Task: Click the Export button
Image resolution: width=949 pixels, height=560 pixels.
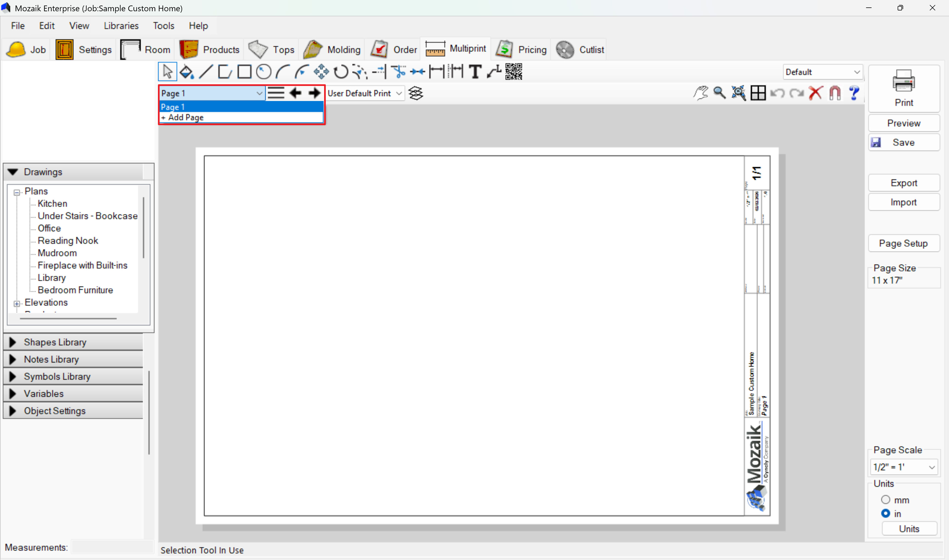Action: (x=903, y=183)
